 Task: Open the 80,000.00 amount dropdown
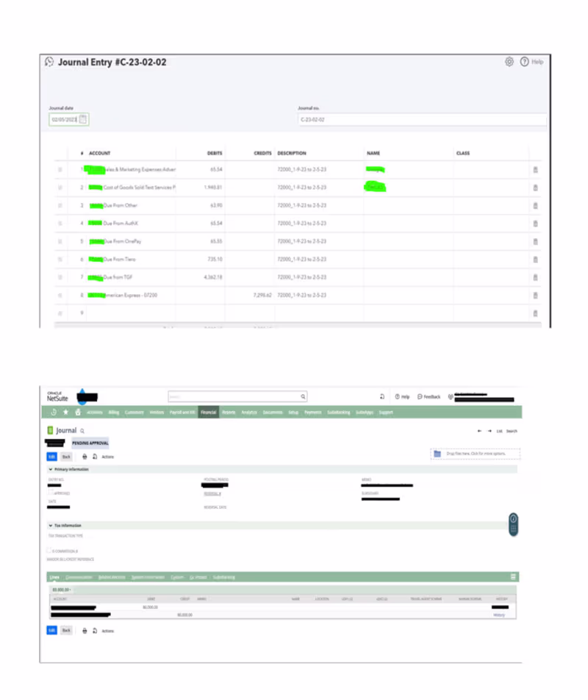pyautogui.click(x=63, y=587)
